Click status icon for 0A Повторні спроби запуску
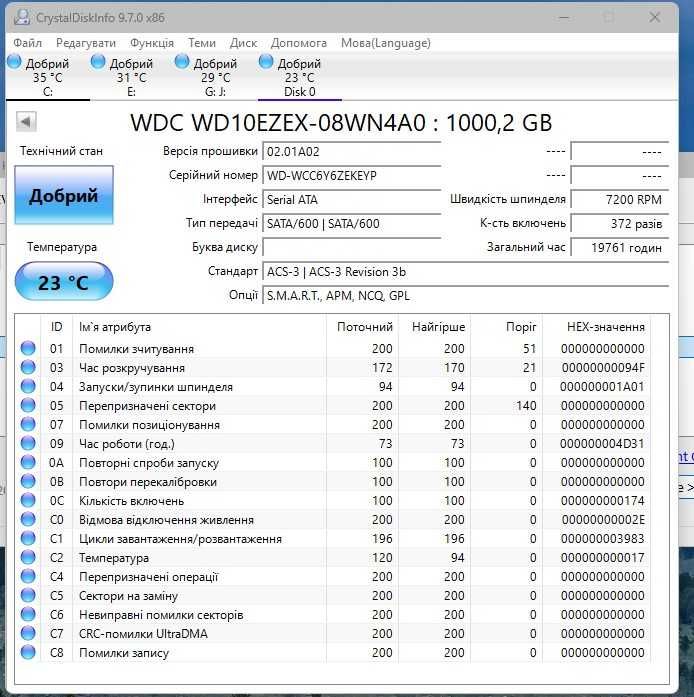This screenshot has height=697, width=694. point(28,462)
